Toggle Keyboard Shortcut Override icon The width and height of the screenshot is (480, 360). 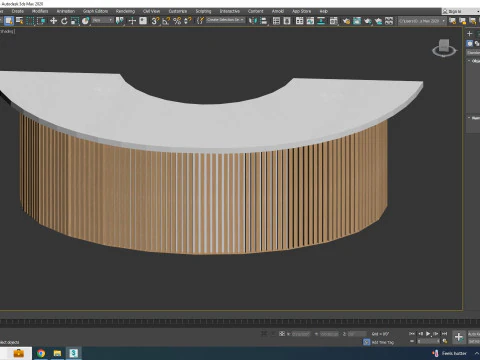[x=143, y=21]
